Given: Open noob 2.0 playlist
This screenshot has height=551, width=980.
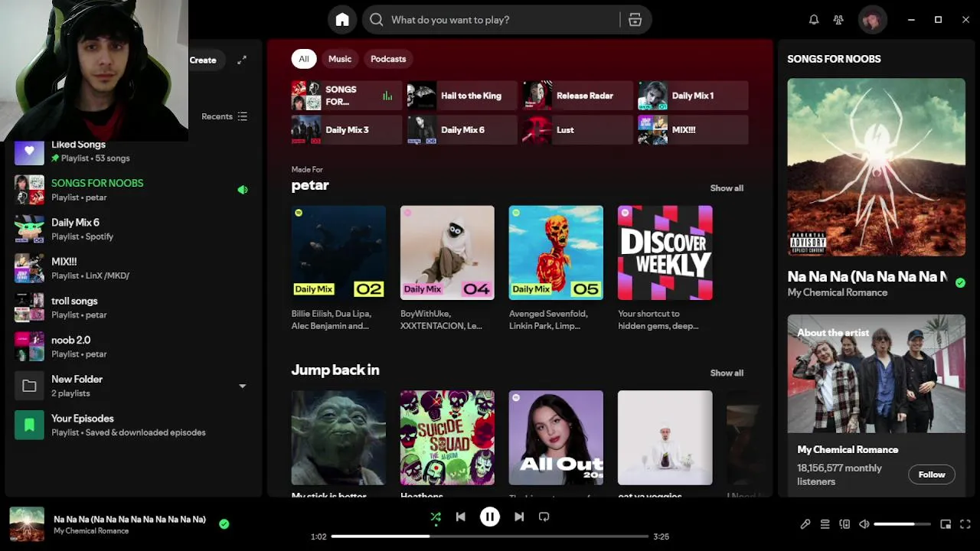Looking at the screenshot, I should click(x=134, y=347).
